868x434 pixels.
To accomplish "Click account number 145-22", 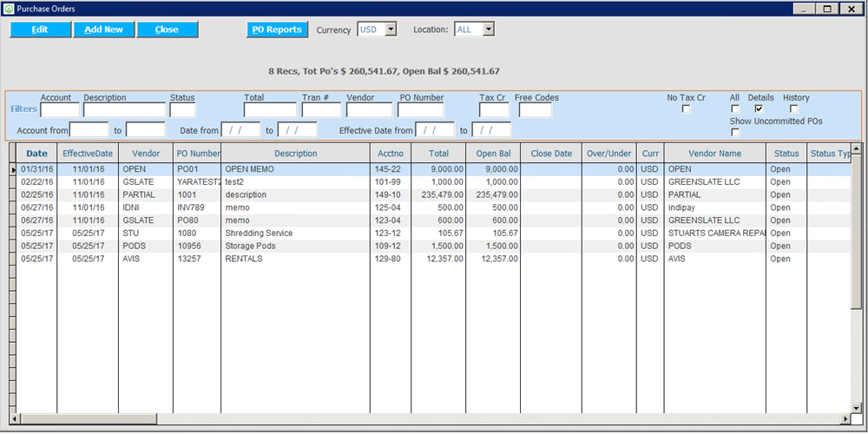I will tap(391, 169).
